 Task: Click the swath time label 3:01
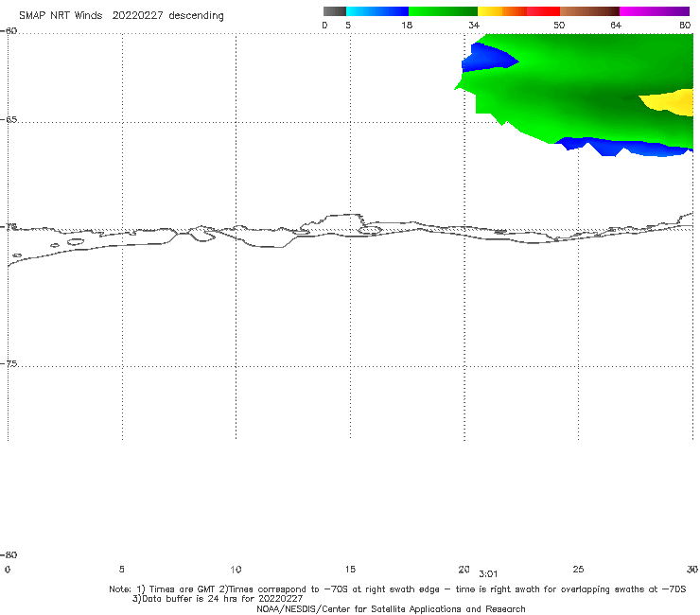click(x=488, y=574)
